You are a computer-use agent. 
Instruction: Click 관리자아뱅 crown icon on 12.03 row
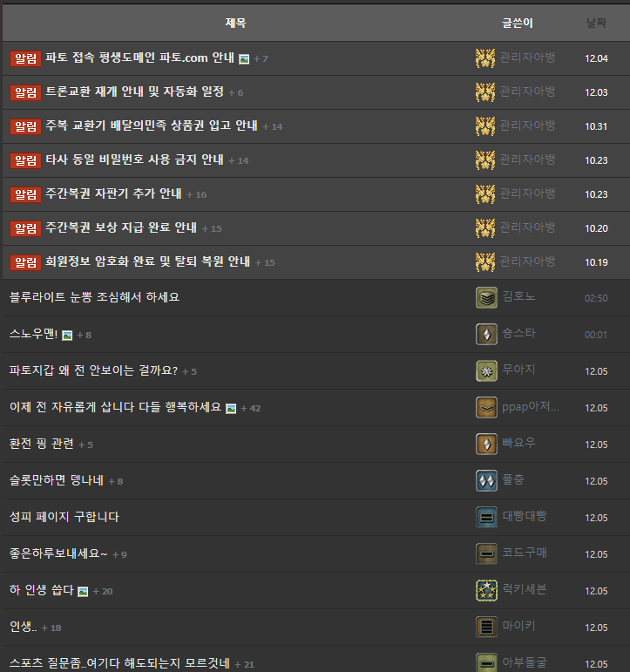tap(485, 92)
